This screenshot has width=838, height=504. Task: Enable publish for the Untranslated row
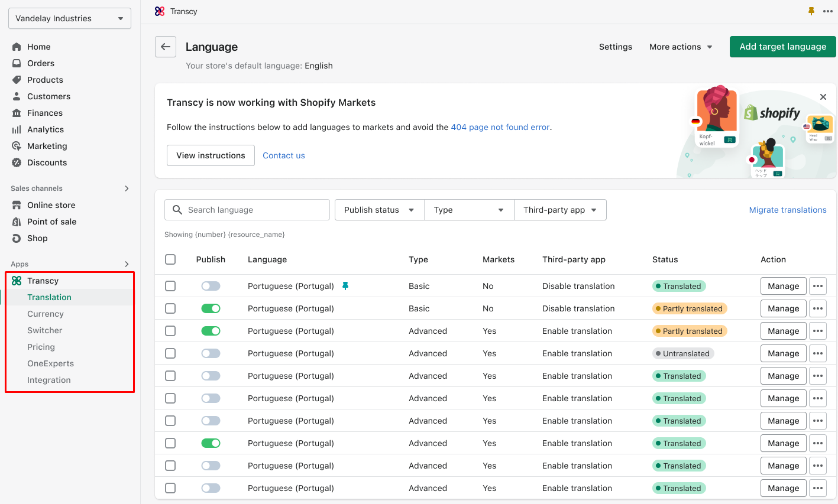[x=211, y=353]
